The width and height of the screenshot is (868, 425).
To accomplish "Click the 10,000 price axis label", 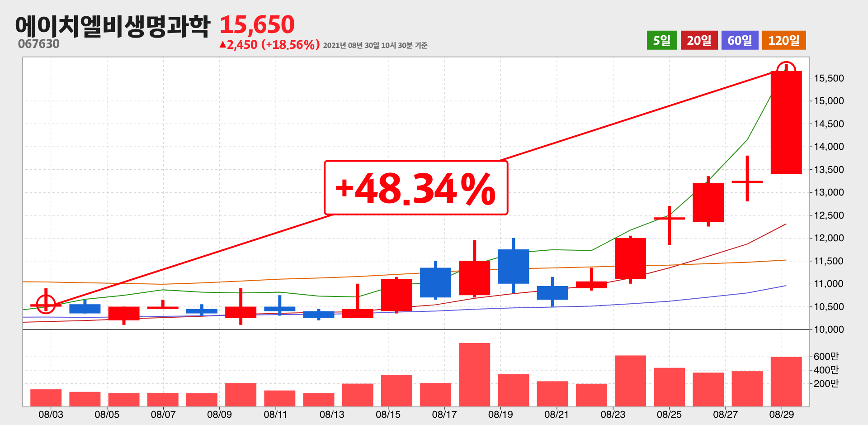I will pyautogui.click(x=829, y=329).
